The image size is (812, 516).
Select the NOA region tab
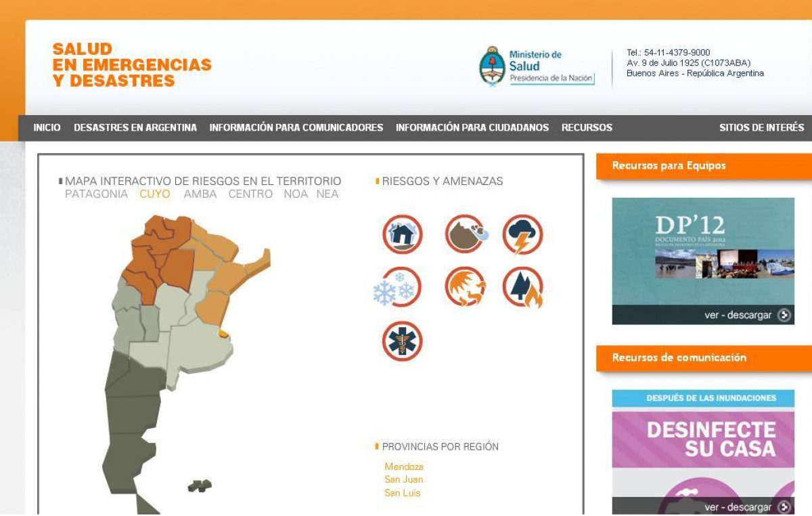coord(296,194)
